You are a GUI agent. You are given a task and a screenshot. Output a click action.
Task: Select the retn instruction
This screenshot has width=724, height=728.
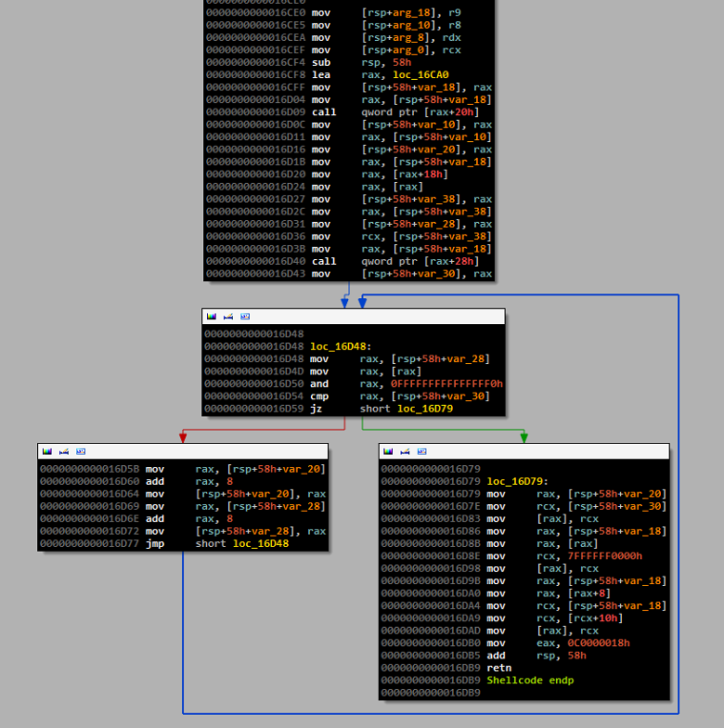click(498, 668)
